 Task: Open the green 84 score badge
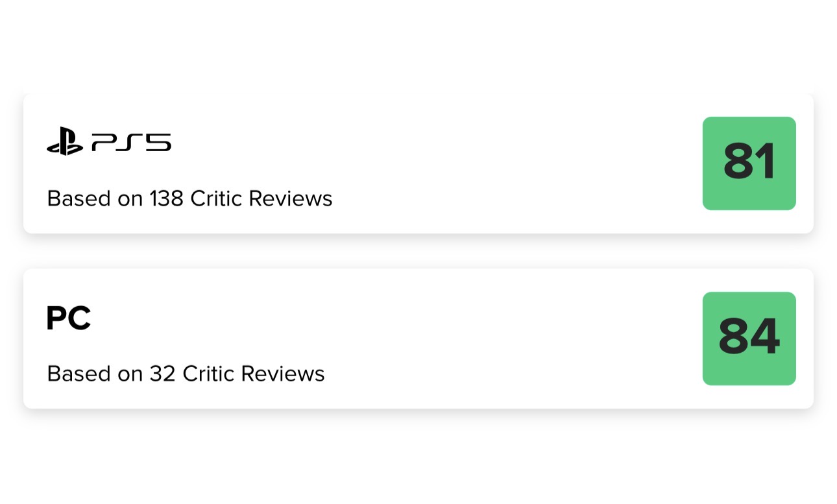pyautogui.click(x=749, y=339)
